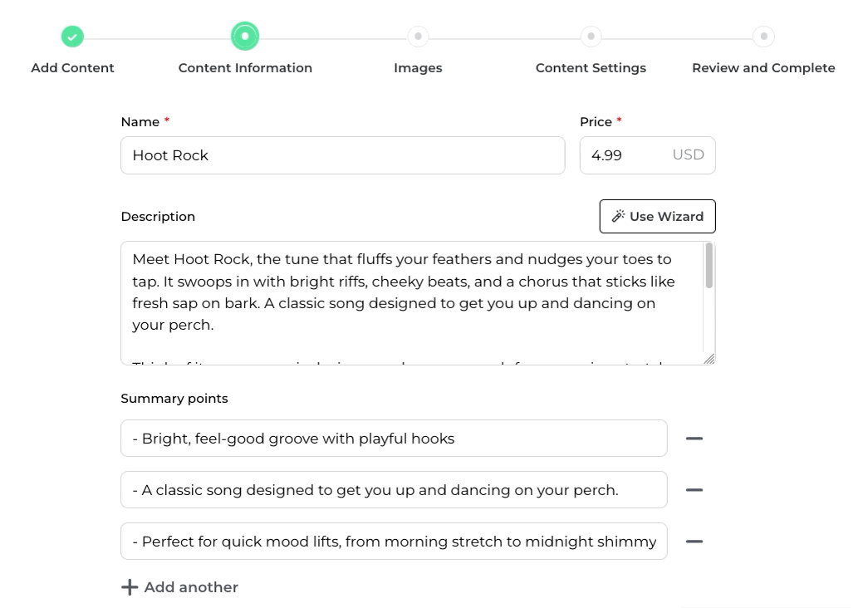Screen dimensions: 868x608
Task: Click the Content Information step circle
Action: coord(245,37)
